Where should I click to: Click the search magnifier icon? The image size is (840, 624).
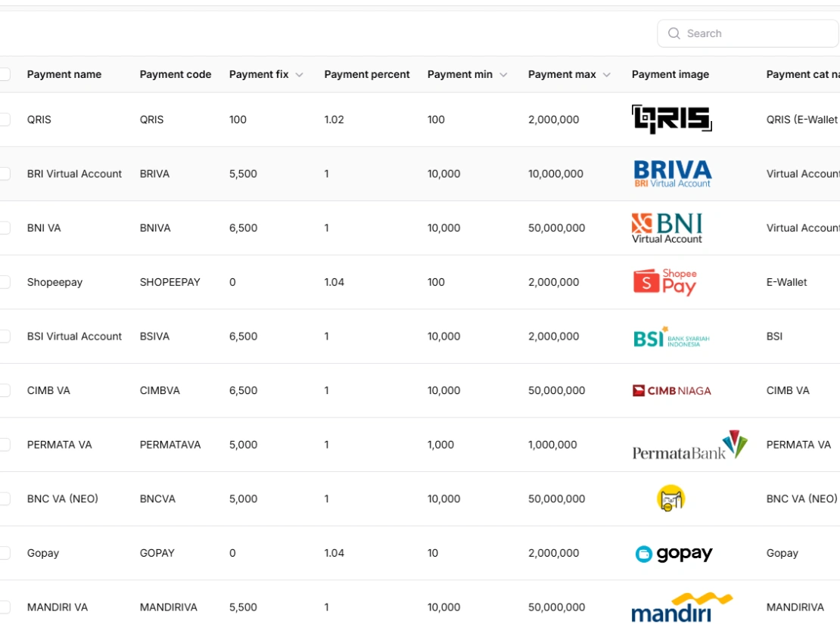click(674, 33)
